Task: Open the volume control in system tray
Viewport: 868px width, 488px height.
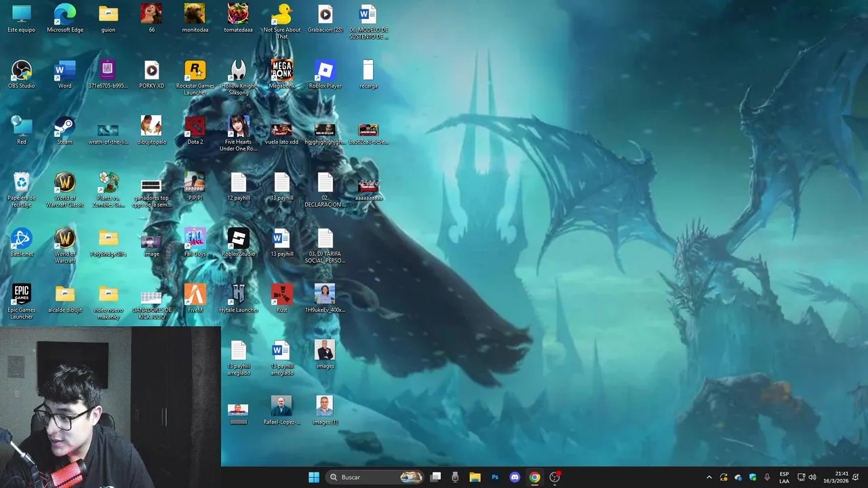Action: coord(812,477)
